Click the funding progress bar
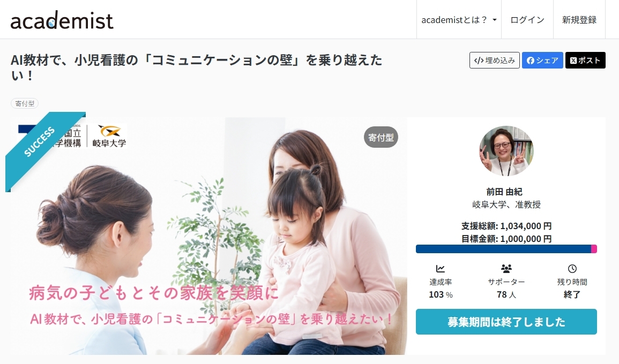The height and width of the screenshot is (364, 619). [x=506, y=249]
